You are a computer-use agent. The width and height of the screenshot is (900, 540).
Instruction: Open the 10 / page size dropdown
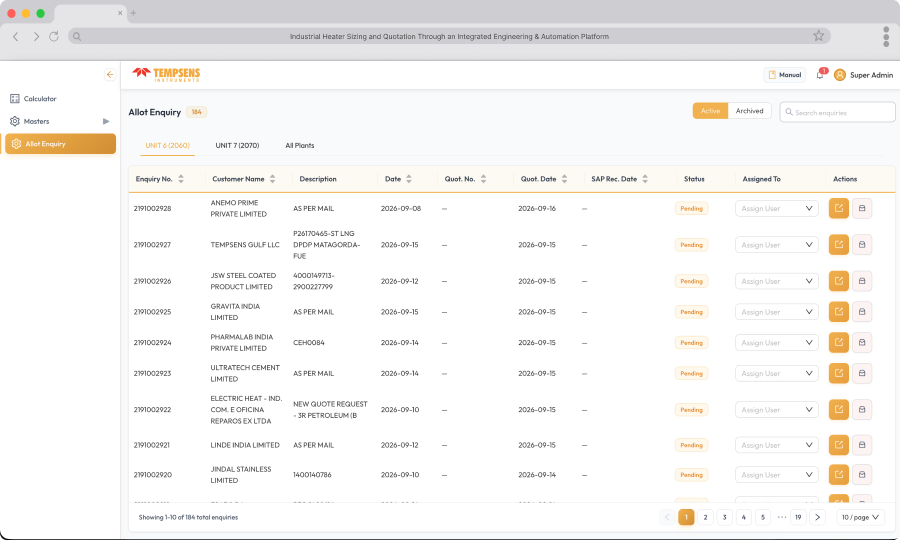[x=860, y=517]
